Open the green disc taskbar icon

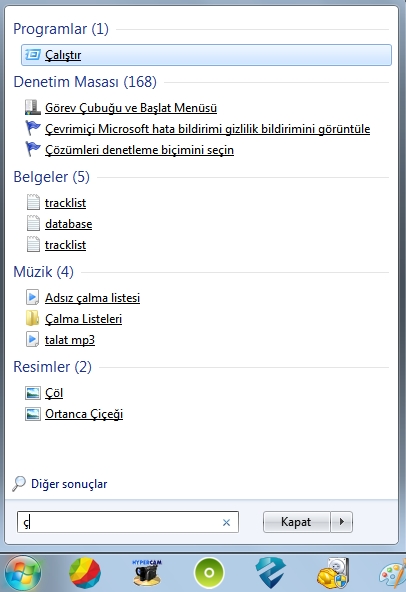209,573
